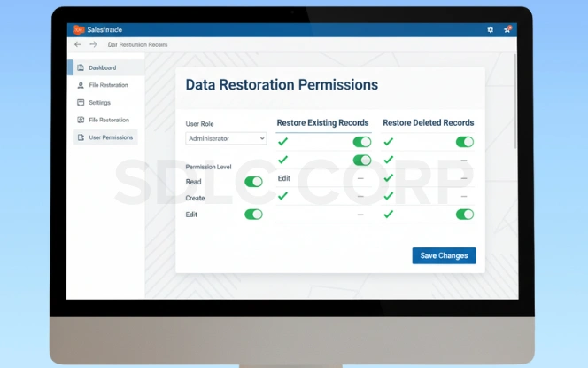Open settings via the header gear icon
Viewport: 588px width, 368px height.
tap(490, 29)
